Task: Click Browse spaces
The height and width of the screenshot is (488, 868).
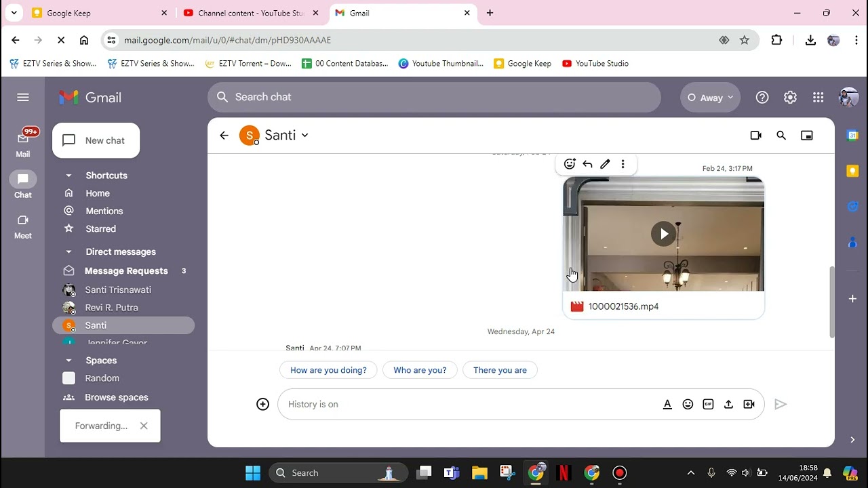Action: (x=116, y=397)
